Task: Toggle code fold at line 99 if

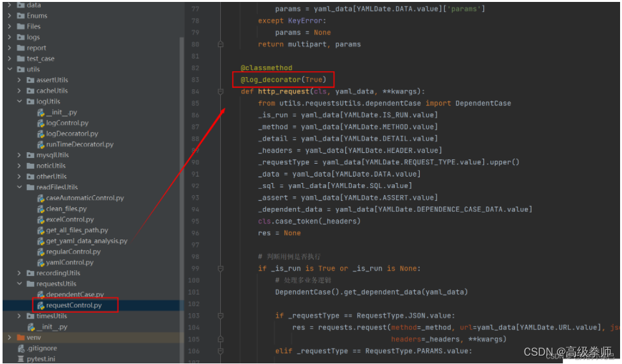Action: pos(221,269)
